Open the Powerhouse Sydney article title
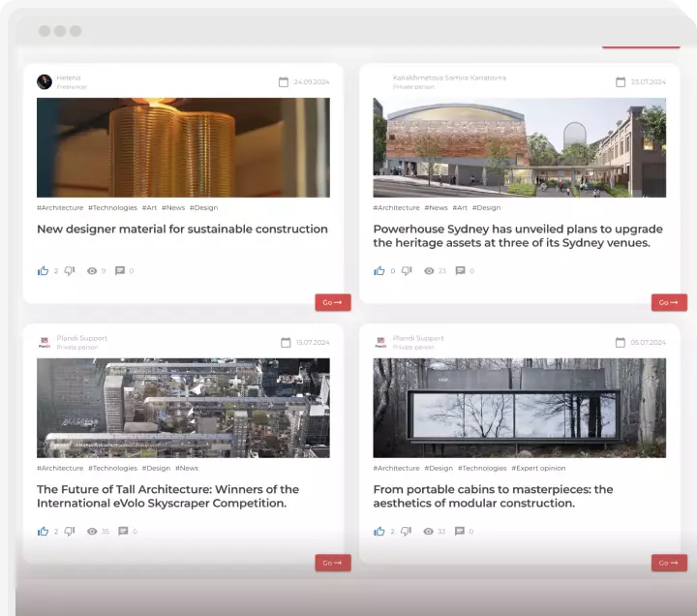Image resolution: width=697 pixels, height=616 pixels. coord(517,236)
